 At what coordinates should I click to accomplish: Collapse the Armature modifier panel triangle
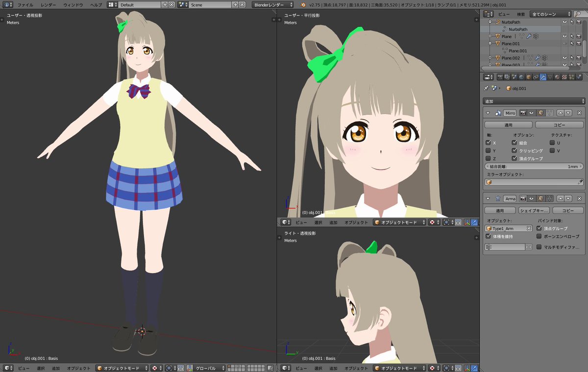tap(488, 198)
